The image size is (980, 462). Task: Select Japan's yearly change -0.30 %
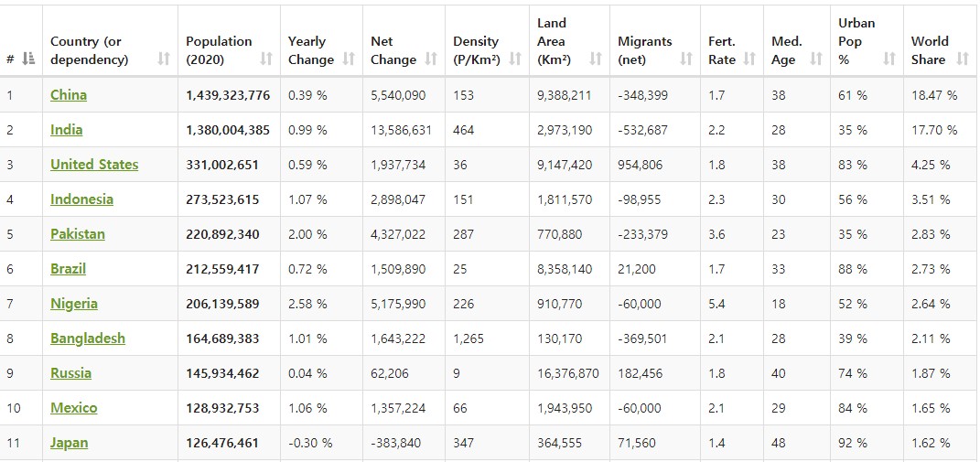click(x=310, y=443)
